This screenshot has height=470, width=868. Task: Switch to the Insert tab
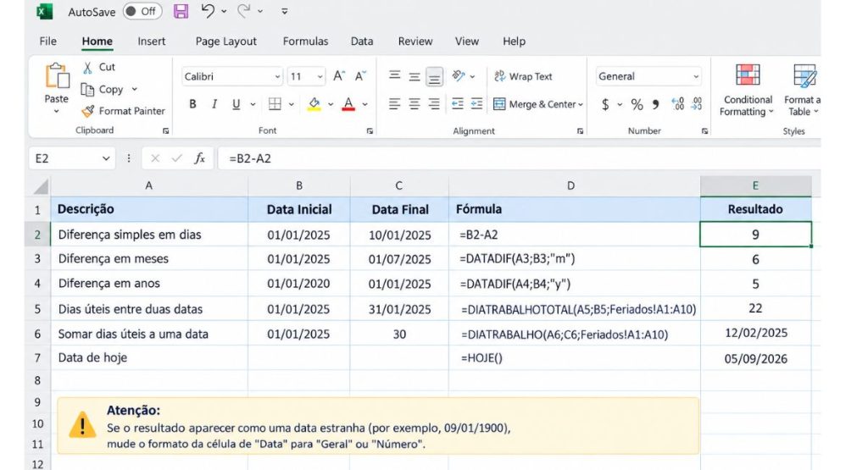152,41
